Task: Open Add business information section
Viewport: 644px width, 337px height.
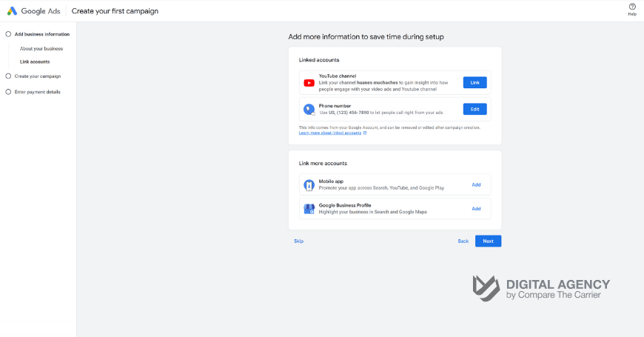Action: 42,34
